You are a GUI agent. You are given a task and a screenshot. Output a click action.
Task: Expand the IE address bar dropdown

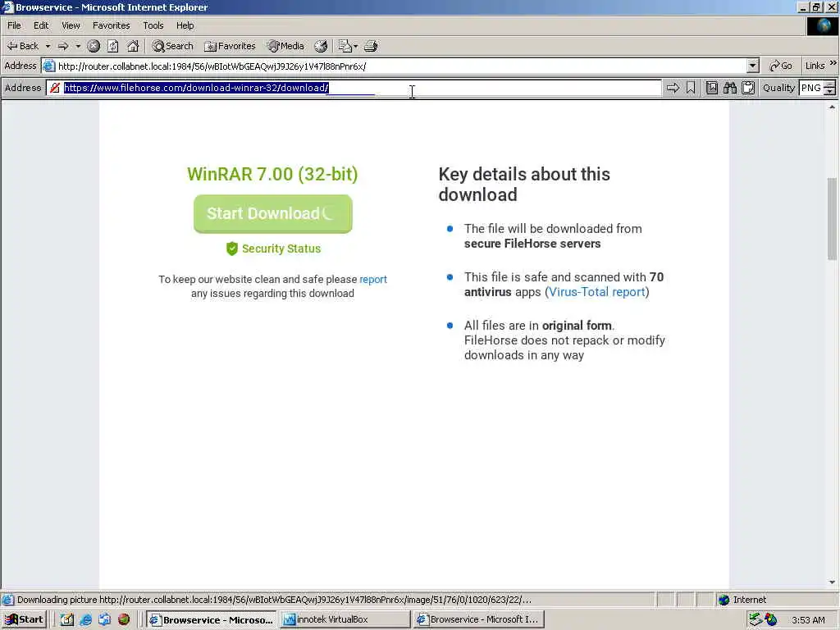click(753, 66)
